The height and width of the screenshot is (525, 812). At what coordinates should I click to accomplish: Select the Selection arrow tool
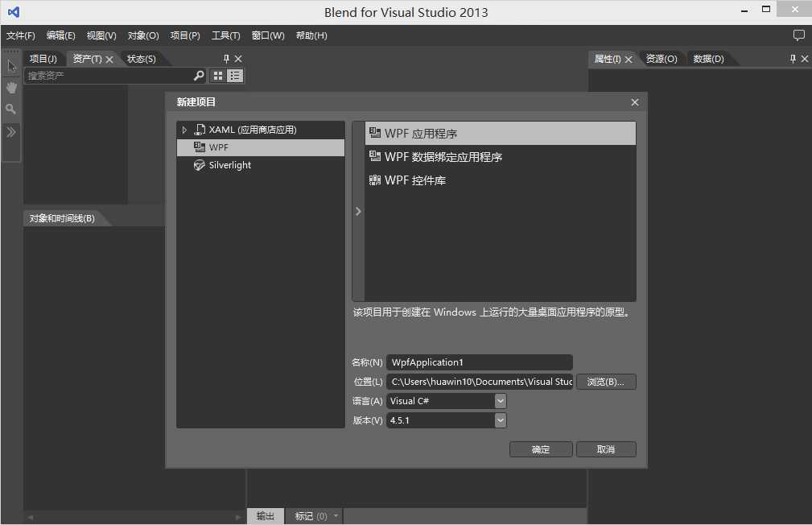(11, 66)
